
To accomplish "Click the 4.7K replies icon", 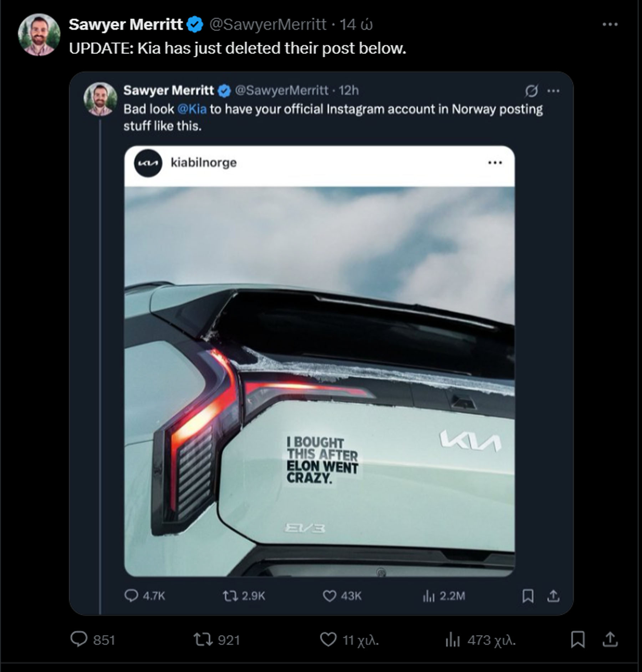I will point(131,596).
